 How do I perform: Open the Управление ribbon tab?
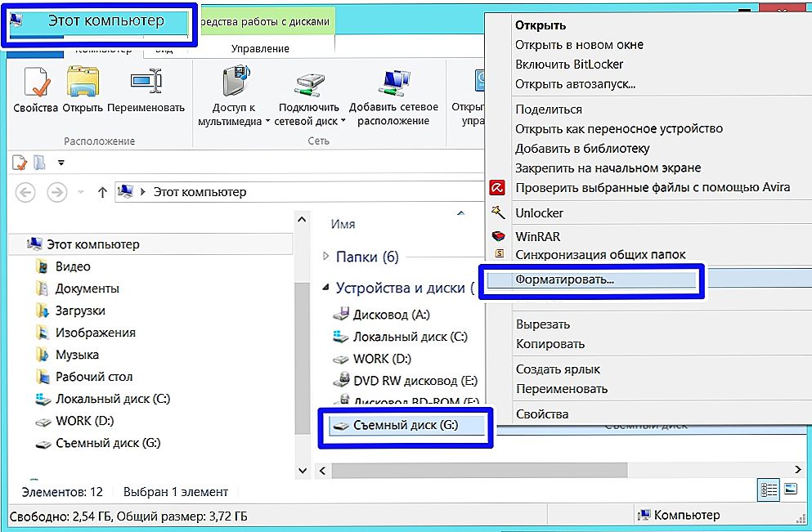[x=260, y=48]
